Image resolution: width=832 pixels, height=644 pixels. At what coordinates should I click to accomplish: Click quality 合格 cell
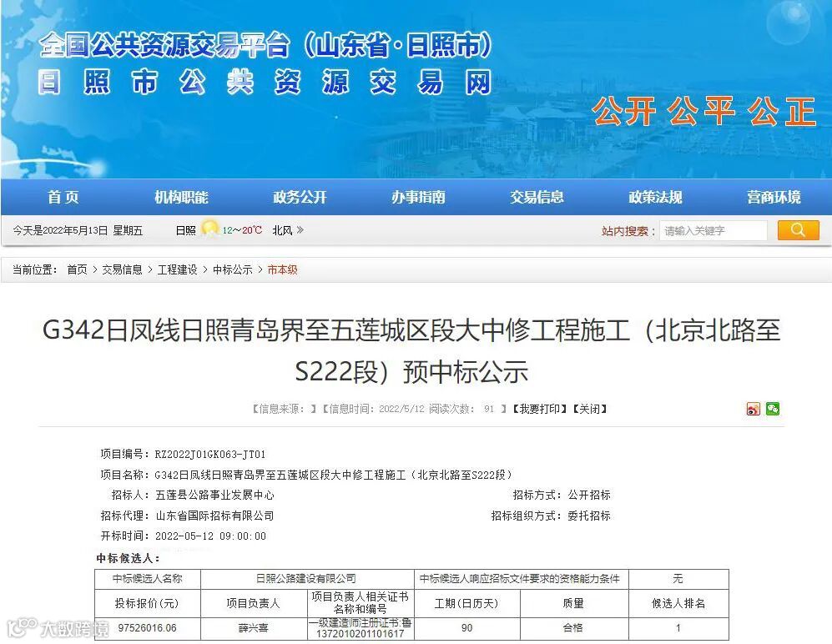tap(573, 628)
